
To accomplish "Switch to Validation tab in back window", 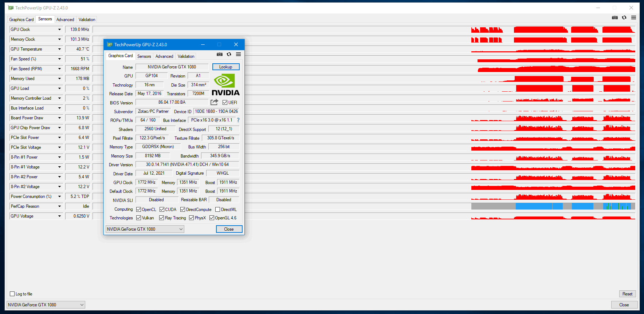I will pyautogui.click(x=87, y=20).
